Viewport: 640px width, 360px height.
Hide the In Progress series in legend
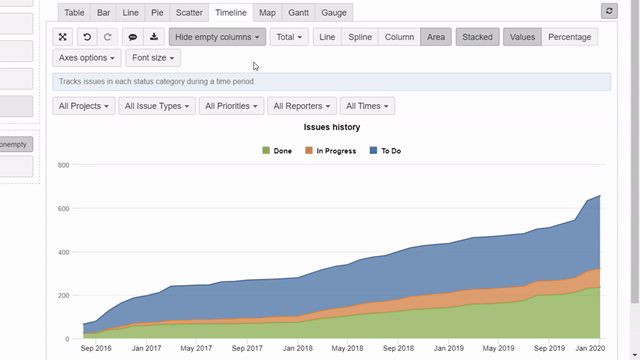pos(331,151)
